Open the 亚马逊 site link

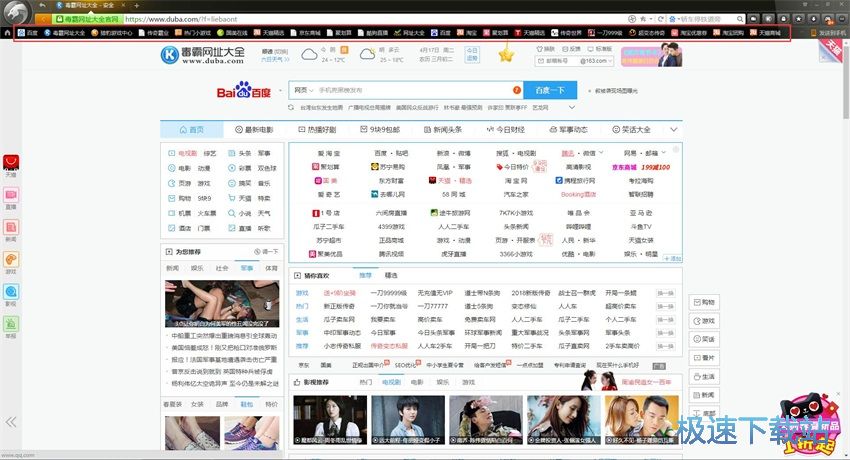point(641,213)
